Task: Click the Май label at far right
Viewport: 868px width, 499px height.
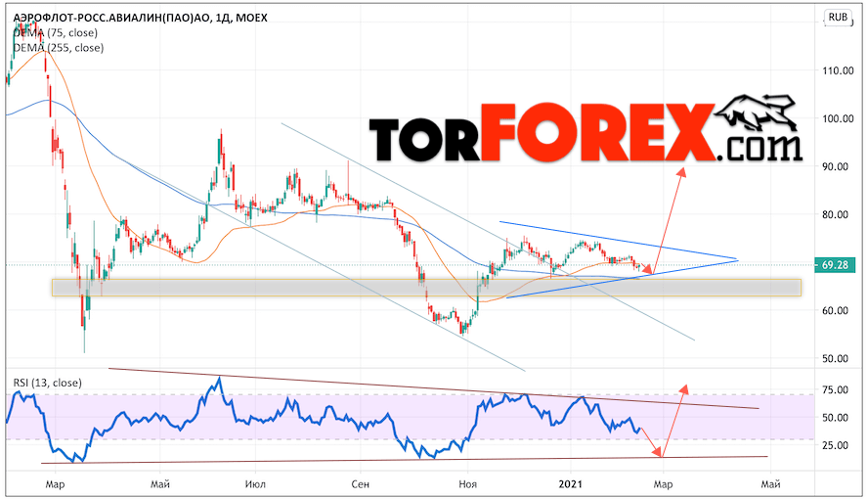Action: 770,484
